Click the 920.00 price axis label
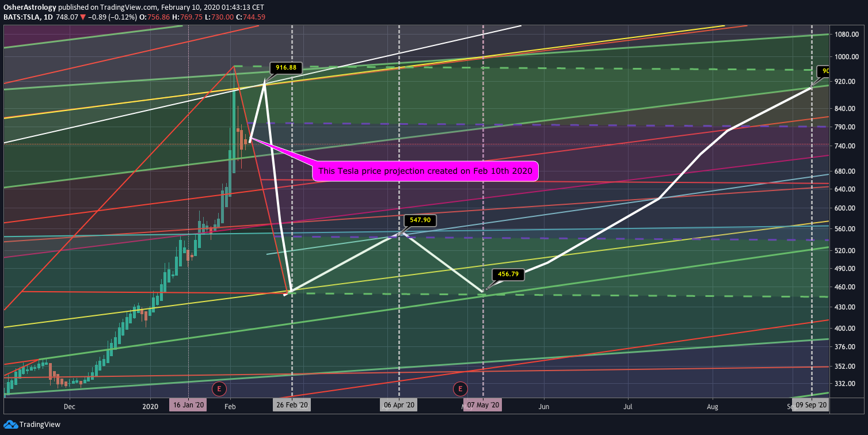Viewport: 868px width, 435px height. 846,82
